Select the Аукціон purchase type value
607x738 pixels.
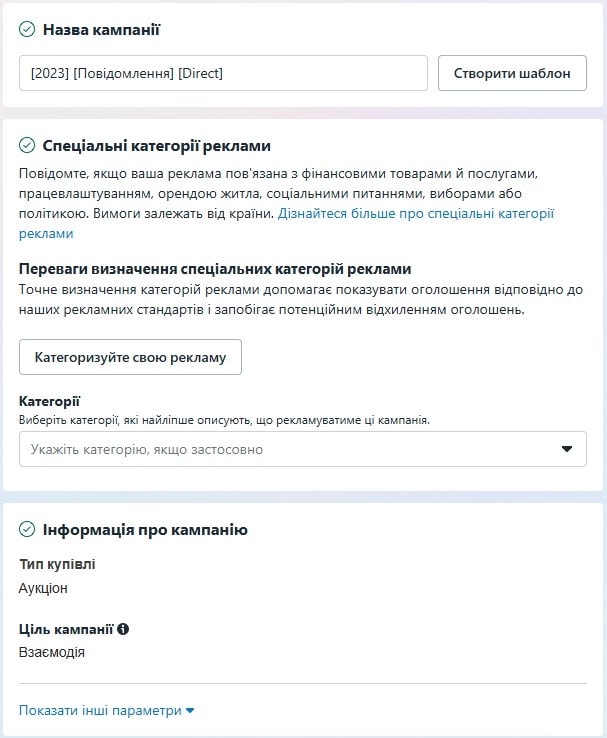(x=43, y=588)
